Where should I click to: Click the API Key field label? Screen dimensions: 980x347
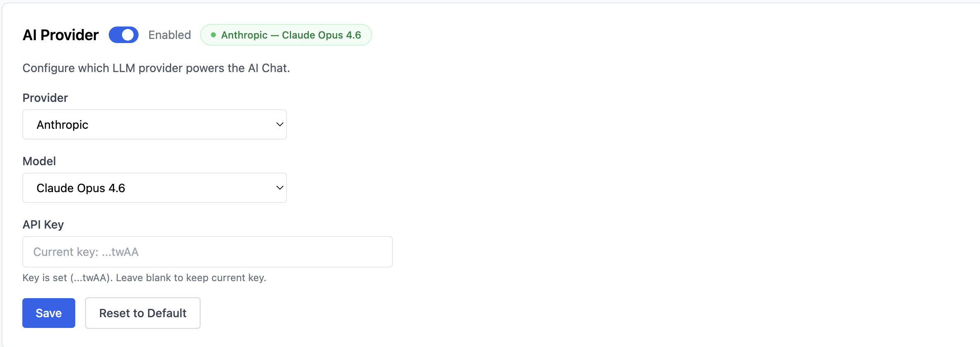[43, 224]
